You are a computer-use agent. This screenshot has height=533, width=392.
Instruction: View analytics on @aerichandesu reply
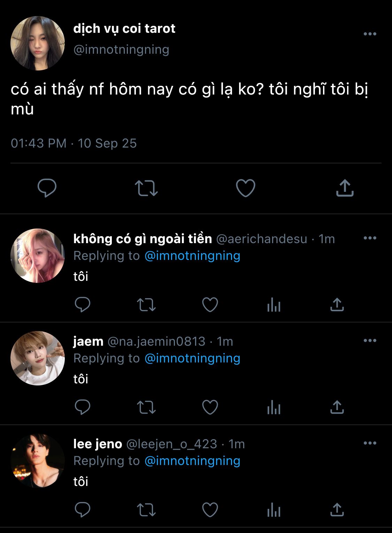coord(274,305)
